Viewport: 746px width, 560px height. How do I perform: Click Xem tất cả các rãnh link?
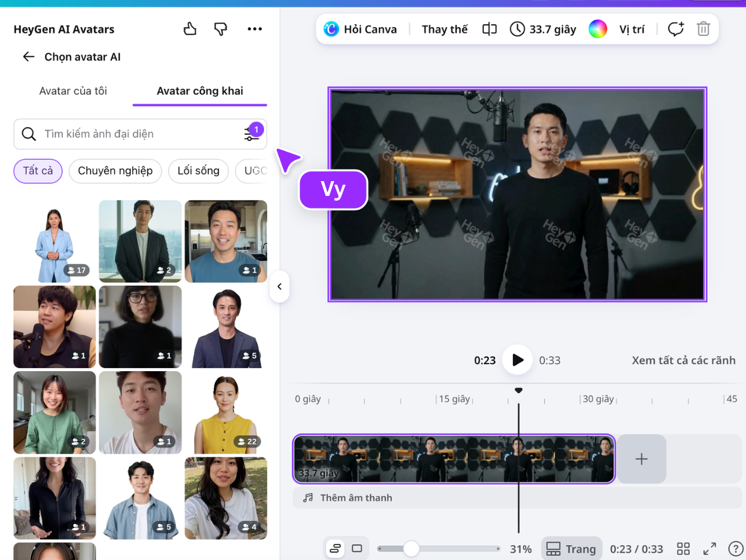[684, 361]
